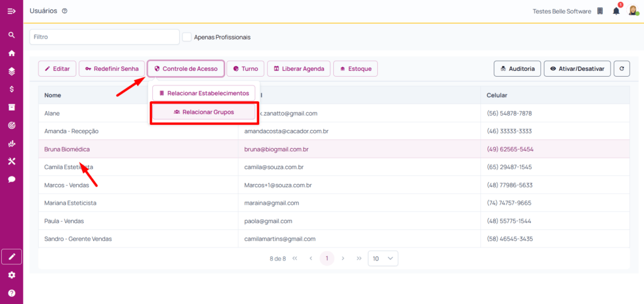Open the Controle de Acesso dropdown
Image resolution: width=644 pixels, height=304 pixels.
(x=185, y=68)
